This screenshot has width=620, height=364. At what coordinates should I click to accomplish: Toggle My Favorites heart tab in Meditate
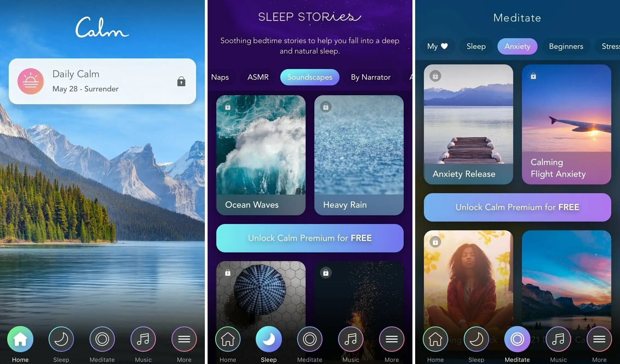coord(437,46)
